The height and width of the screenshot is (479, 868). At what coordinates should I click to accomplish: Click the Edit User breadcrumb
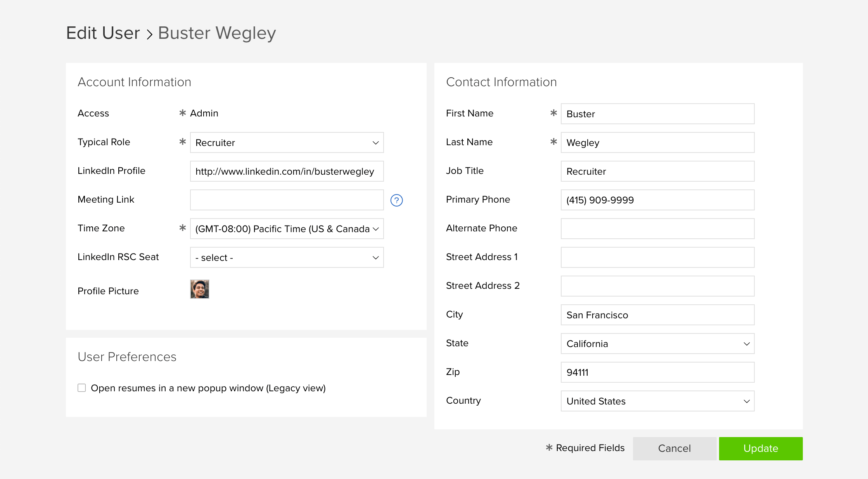coord(103,33)
